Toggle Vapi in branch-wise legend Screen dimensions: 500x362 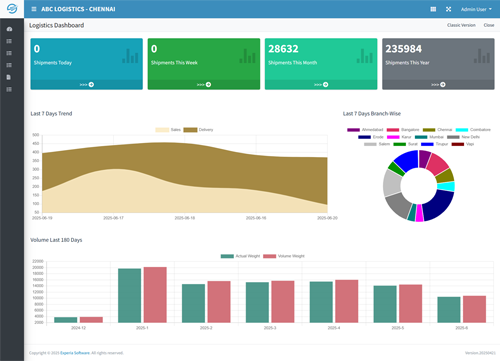(463, 144)
